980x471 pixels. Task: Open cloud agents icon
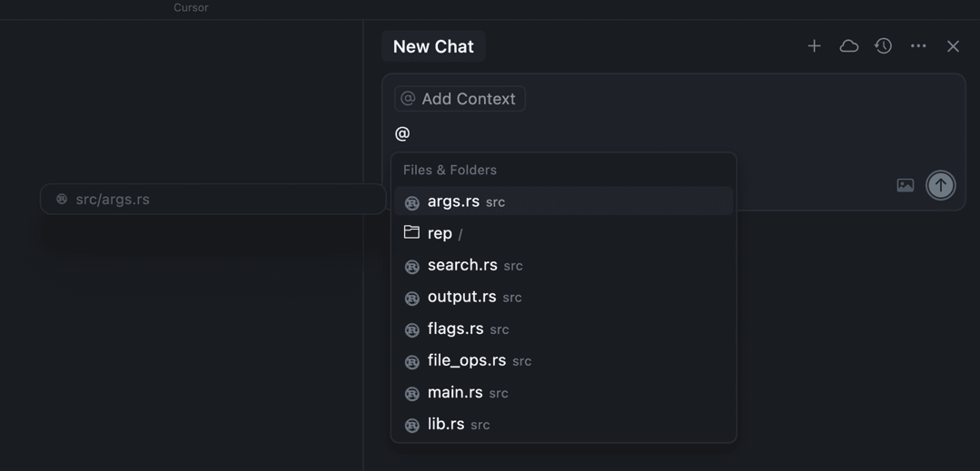tap(848, 46)
